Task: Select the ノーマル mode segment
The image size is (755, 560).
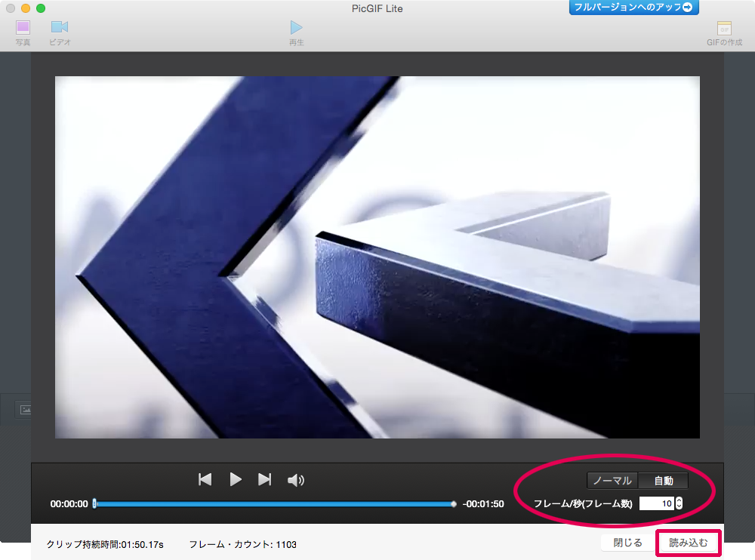Action: [612, 481]
